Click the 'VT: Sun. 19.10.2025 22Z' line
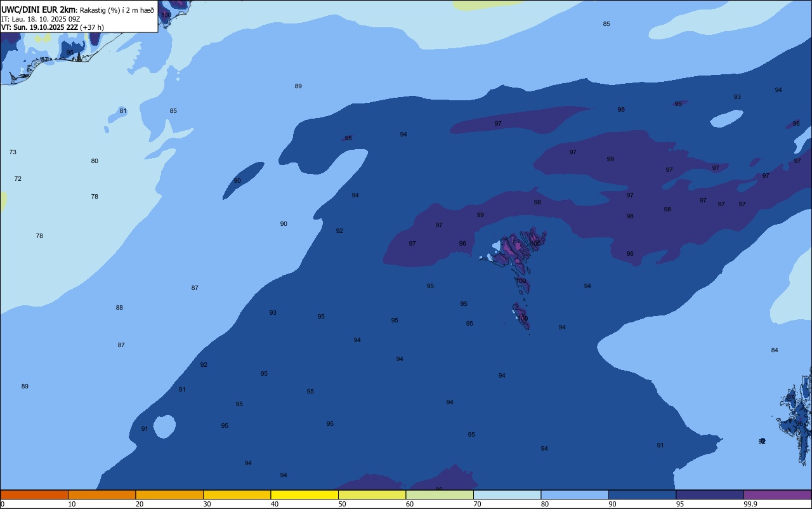 [x=39, y=27]
